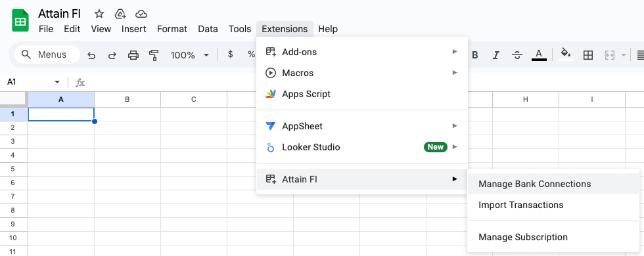
Task: Activate the Paint format roller
Action: pyautogui.click(x=154, y=55)
